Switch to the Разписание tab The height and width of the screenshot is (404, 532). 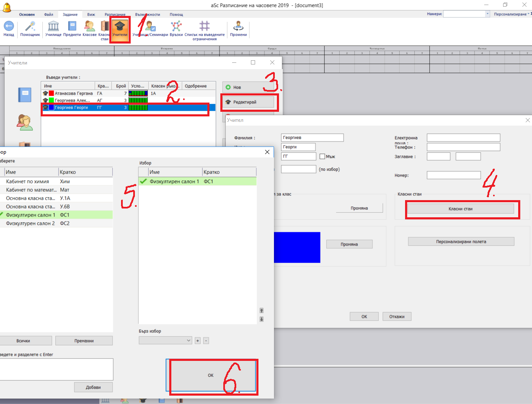[x=115, y=15]
